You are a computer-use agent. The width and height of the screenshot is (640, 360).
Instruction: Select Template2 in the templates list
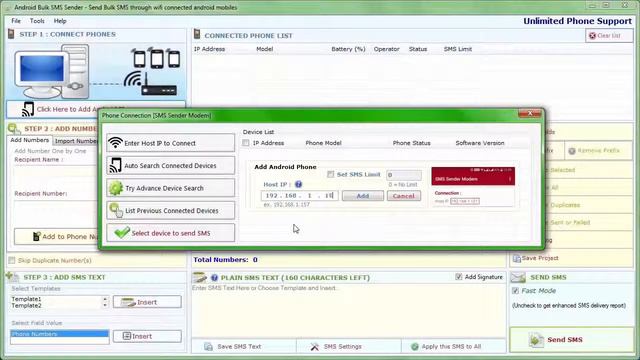pyautogui.click(x=27, y=305)
